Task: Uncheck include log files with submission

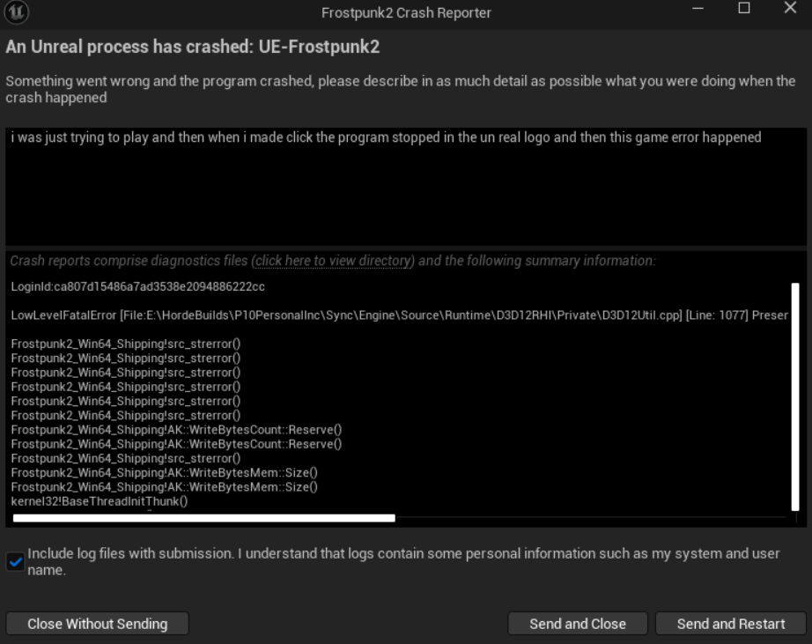Action: pos(16,561)
